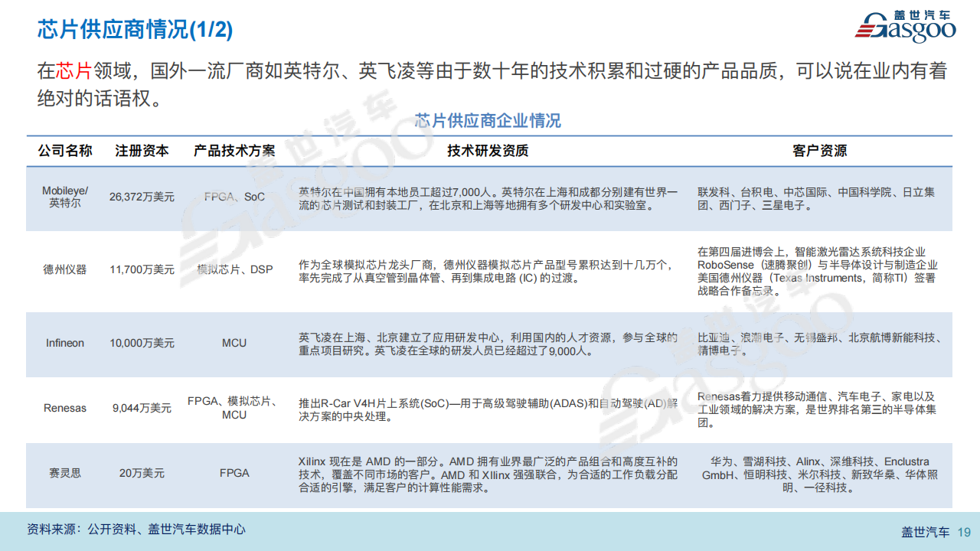The height and width of the screenshot is (551, 980).
Task: Select capital value 10,000万美元
Action: (142, 344)
